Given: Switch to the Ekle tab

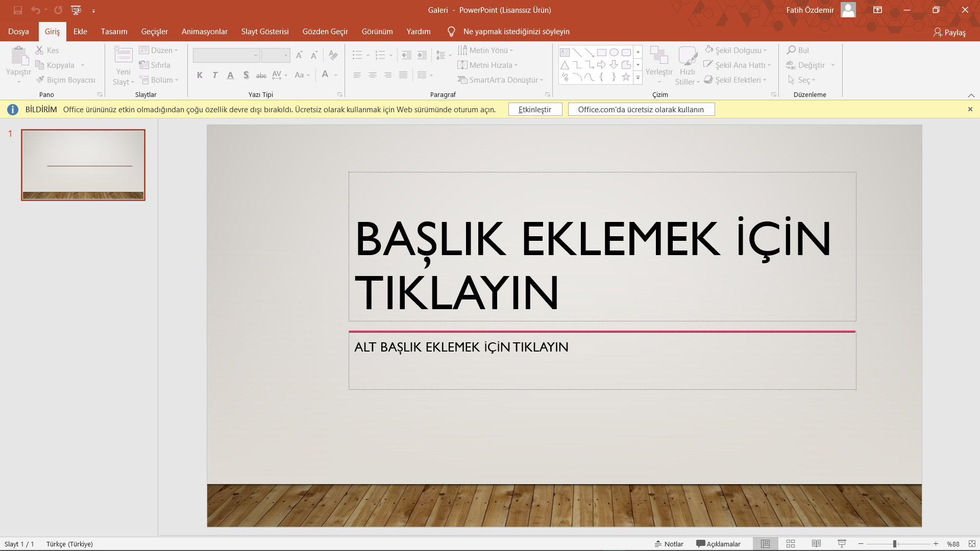Looking at the screenshot, I should pyautogui.click(x=80, y=32).
